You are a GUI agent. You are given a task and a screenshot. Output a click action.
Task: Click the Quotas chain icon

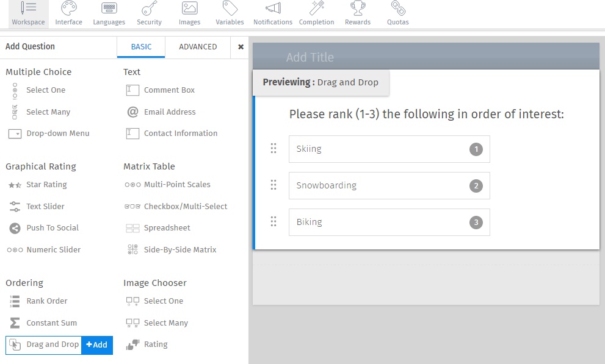coord(397,9)
